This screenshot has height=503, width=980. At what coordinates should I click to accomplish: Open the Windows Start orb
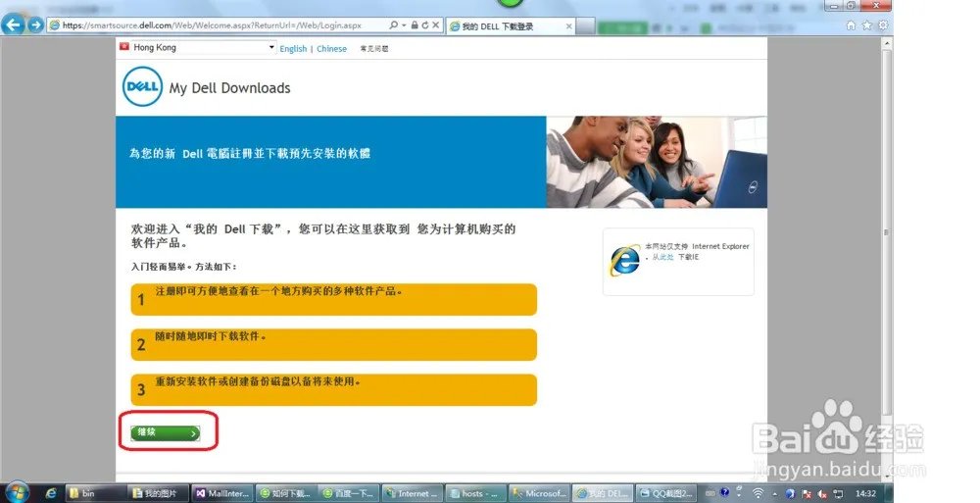(17, 493)
